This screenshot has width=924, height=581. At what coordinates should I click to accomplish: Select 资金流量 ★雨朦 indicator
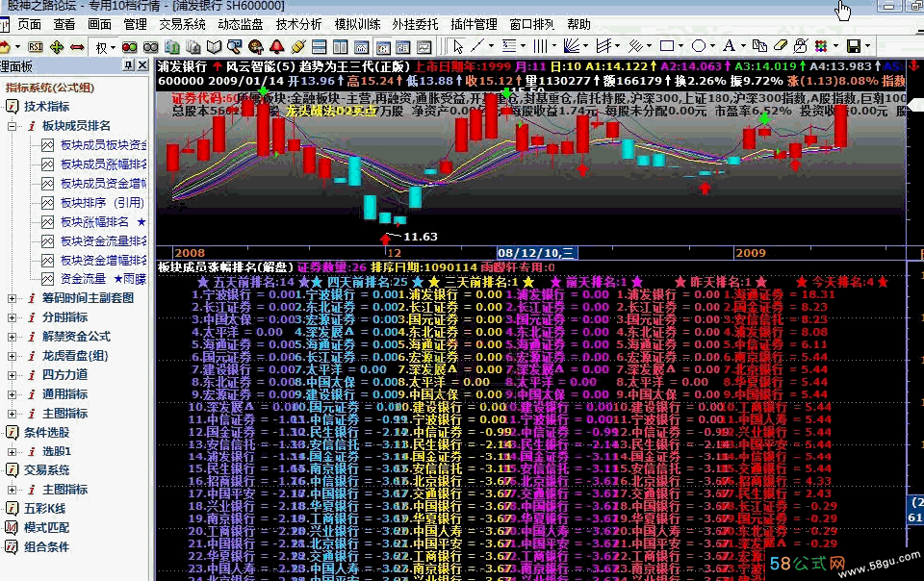point(104,279)
